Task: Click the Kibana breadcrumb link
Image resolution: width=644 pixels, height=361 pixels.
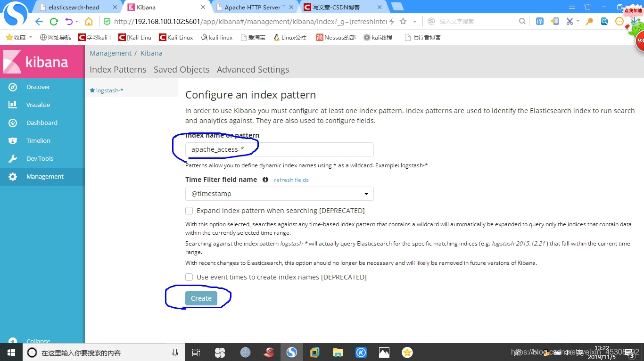Action: coord(151,53)
